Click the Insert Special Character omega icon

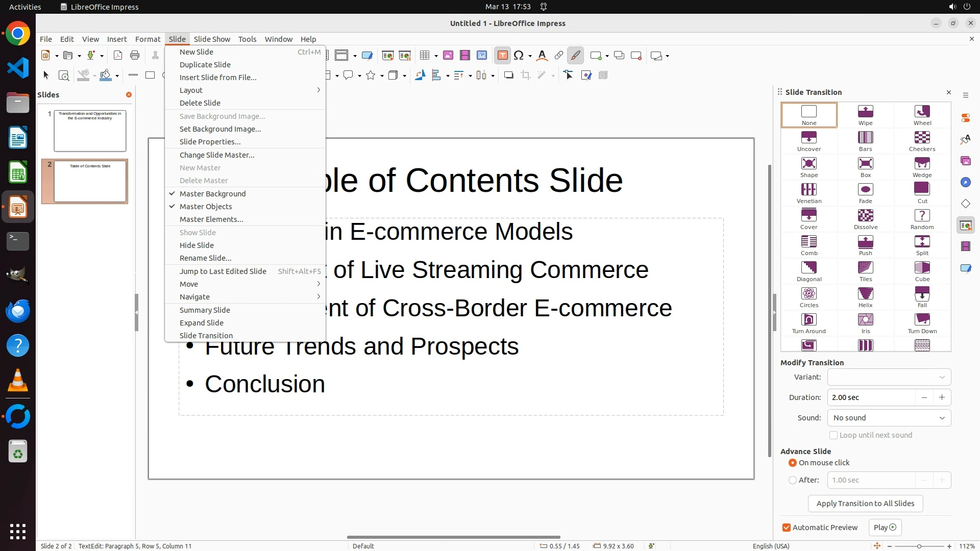pos(519,56)
